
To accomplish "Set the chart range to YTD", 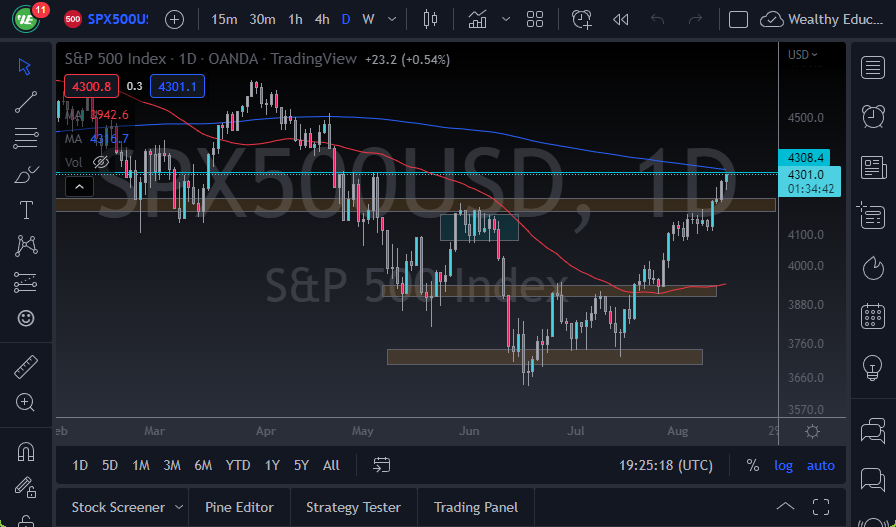I will click(x=238, y=465).
